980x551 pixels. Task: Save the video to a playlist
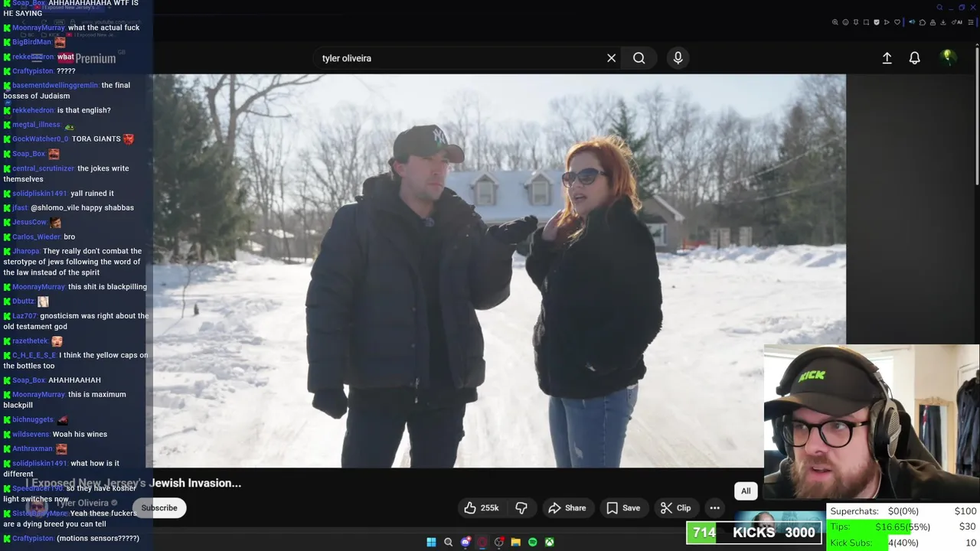[x=623, y=508]
